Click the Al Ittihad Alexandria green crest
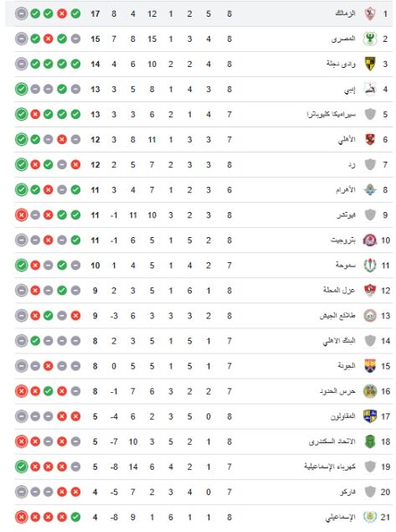Image resolution: width=396 pixels, height=532 pixels. click(x=370, y=442)
